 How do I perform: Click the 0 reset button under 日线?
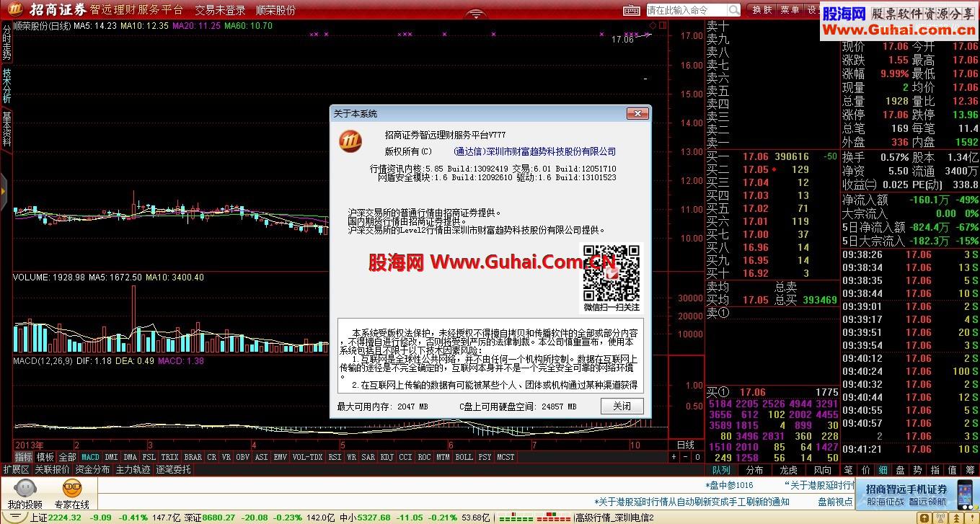[x=697, y=457]
